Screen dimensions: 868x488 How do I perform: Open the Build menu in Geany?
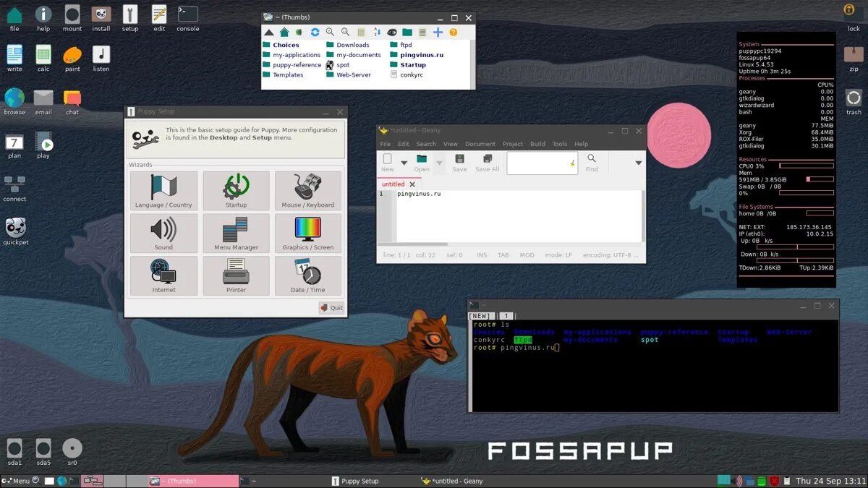point(537,144)
